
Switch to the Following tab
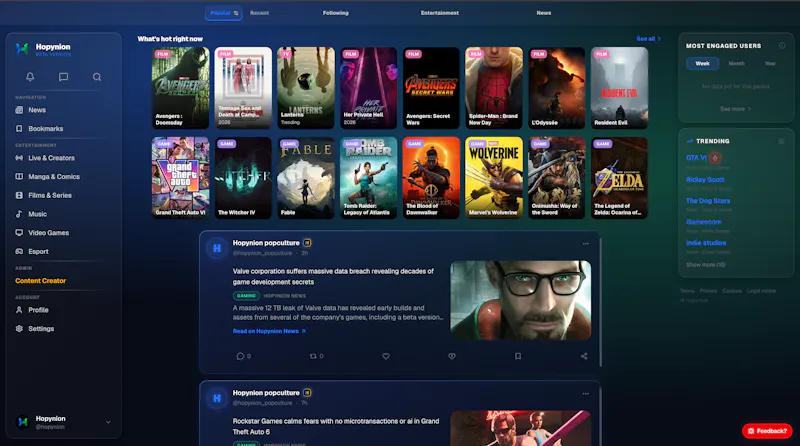336,13
